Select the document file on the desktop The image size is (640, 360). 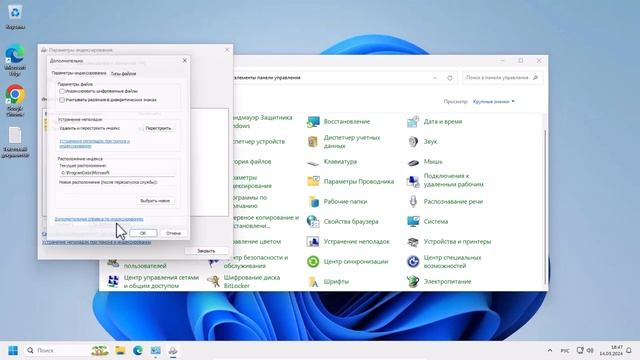(x=15, y=142)
